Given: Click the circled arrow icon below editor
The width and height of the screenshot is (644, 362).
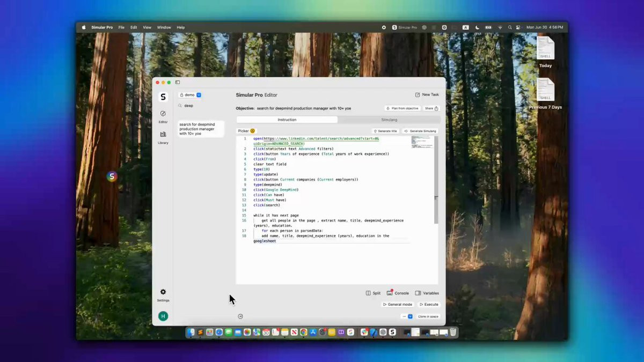Looking at the screenshot, I should pyautogui.click(x=240, y=316).
